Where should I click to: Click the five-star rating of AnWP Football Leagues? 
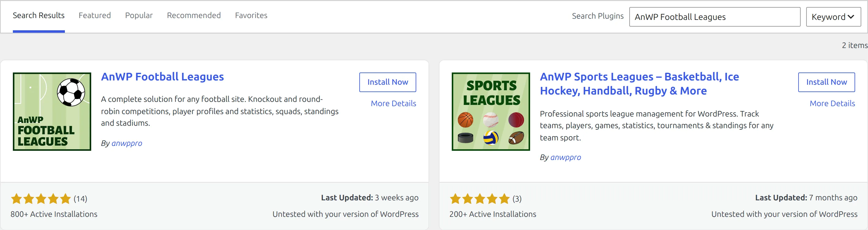[x=41, y=199]
